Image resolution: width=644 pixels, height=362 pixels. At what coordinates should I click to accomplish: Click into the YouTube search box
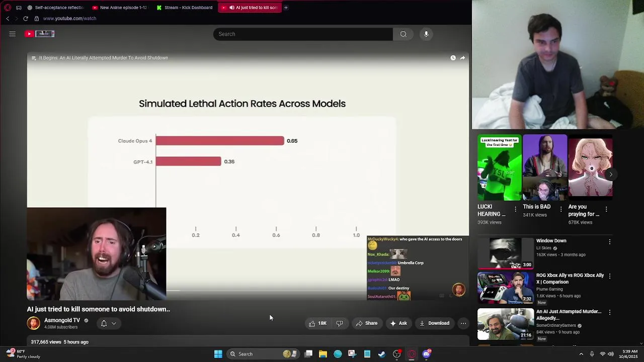coord(303,34)
